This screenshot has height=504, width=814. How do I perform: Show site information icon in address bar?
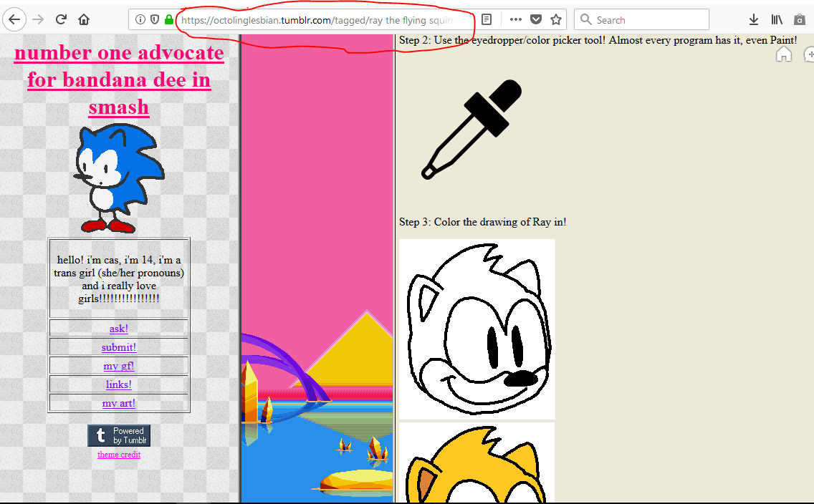click(140, 20)
